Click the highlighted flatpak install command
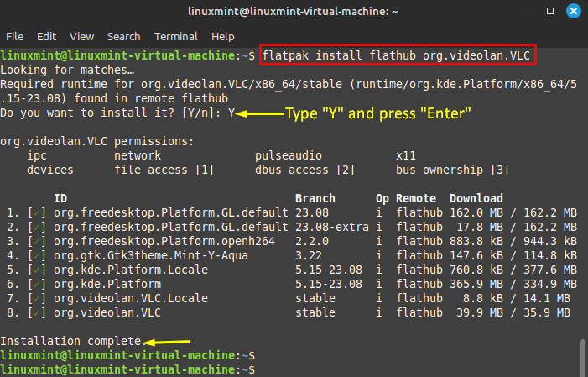Viewport: 588px width, 377px height. [x=397, y=55]
